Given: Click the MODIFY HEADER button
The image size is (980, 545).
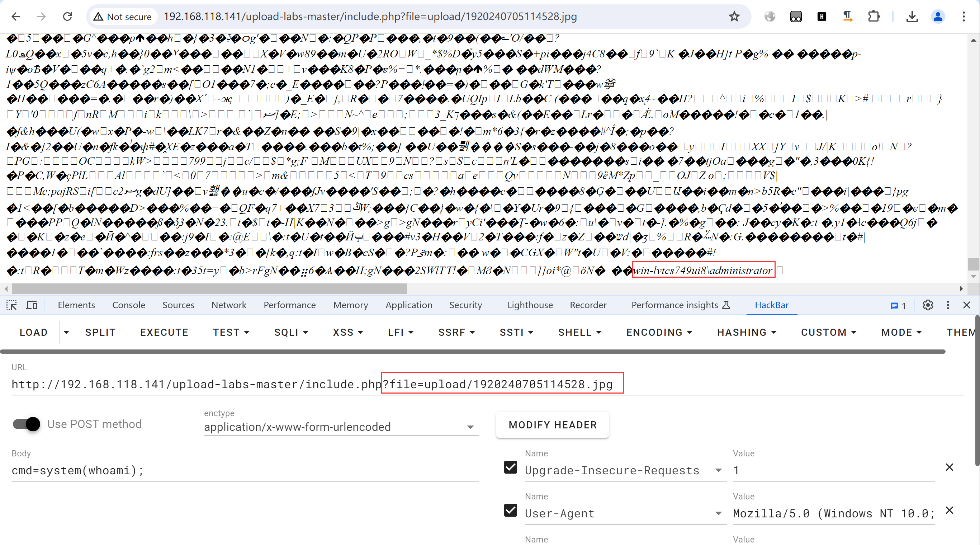Looking at the screenshot, I should pos(552,425).
